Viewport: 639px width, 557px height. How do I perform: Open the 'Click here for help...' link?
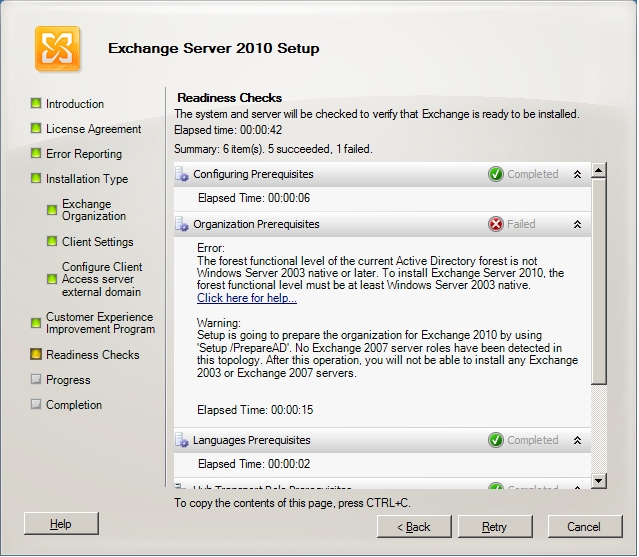[247, 298]
